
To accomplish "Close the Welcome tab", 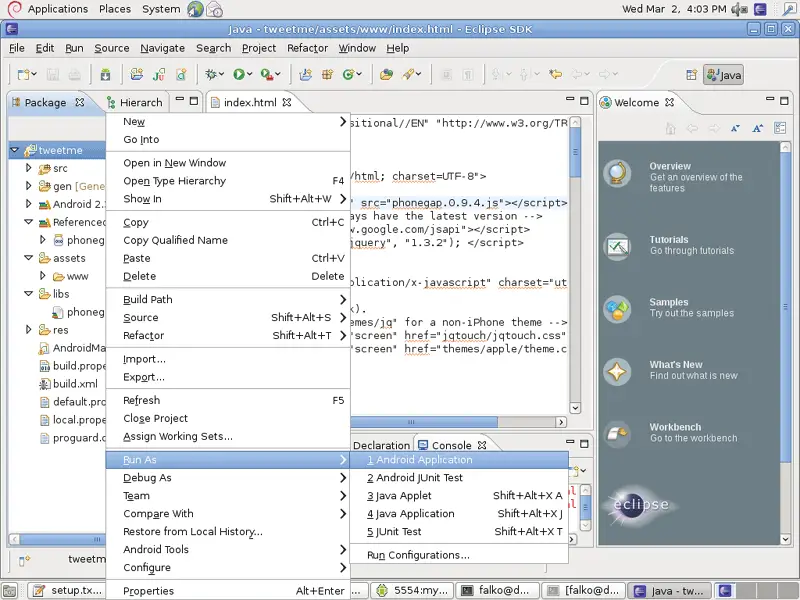I will click(669, 103).
